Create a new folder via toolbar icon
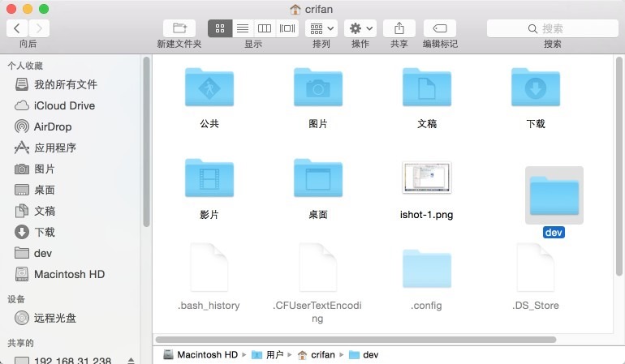This screenshot has height=364, width=625. pyautogui.click(x=179, y=28)
